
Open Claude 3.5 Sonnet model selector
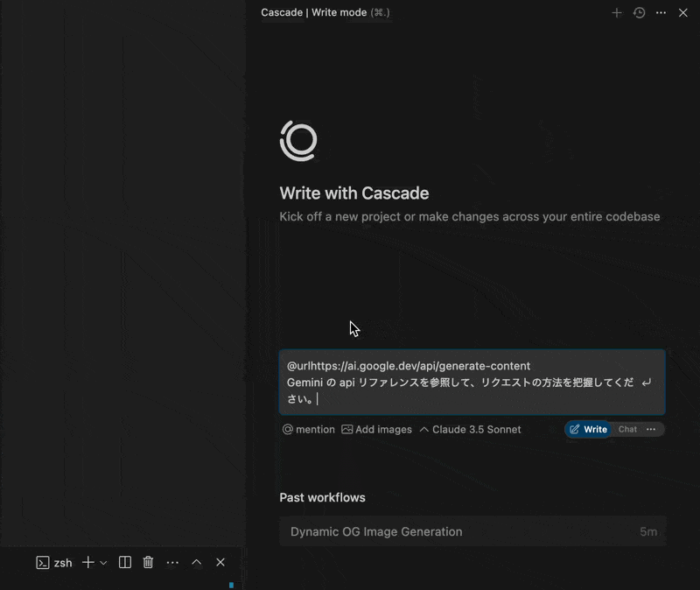point(471,430)
